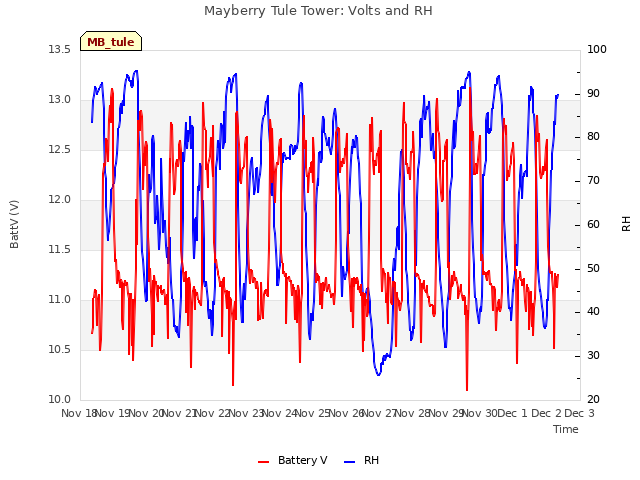Toggle the Battery V legend entry
This screenshot has width=640, height=480.
click(x=293, y=460)
